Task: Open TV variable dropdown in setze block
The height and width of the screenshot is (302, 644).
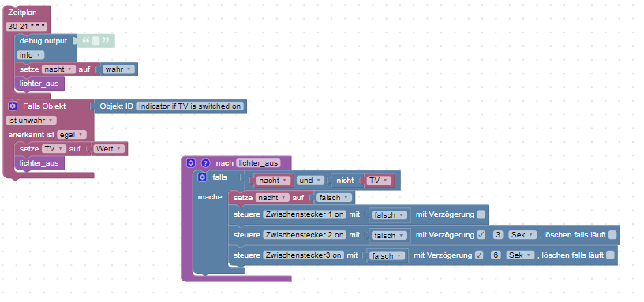Action: click(x=54, y=149)
